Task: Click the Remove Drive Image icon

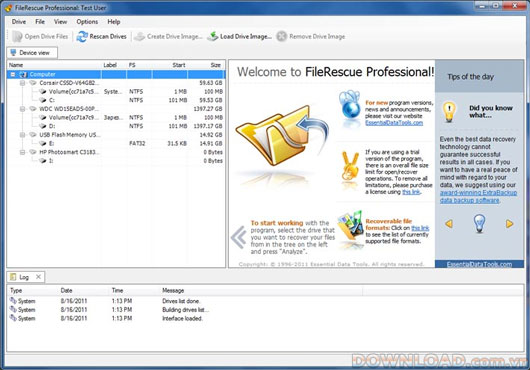Action: pyautogui.click(x=282, y=36)
